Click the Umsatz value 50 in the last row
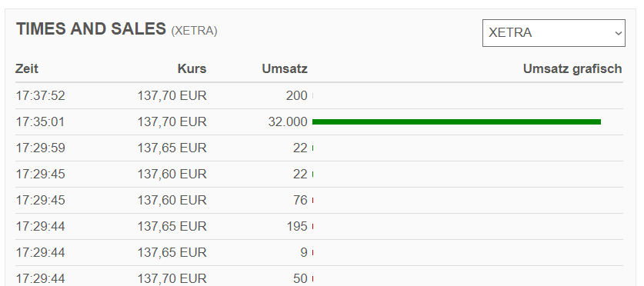This screenshot has width=644, height=286. [x=300, y=278]
